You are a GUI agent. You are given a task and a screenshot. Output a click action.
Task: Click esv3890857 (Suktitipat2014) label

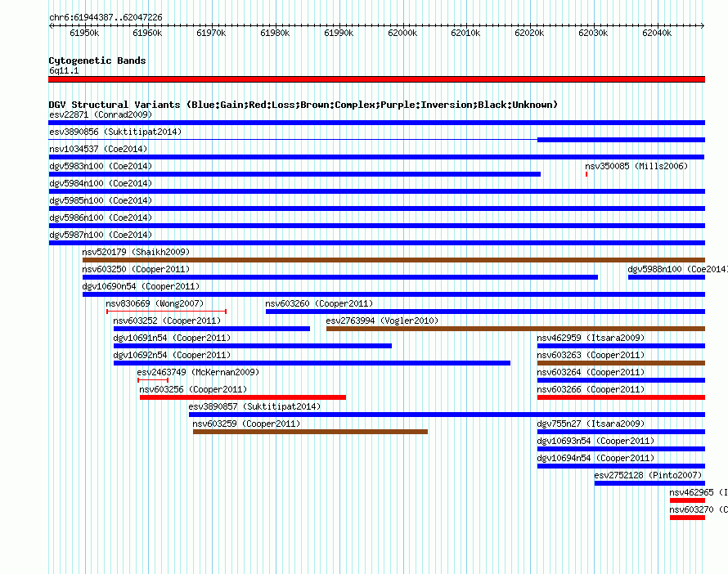254,406
